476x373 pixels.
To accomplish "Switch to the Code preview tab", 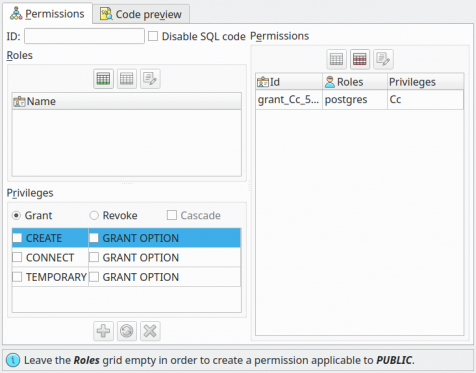I will tap(141, 14).
